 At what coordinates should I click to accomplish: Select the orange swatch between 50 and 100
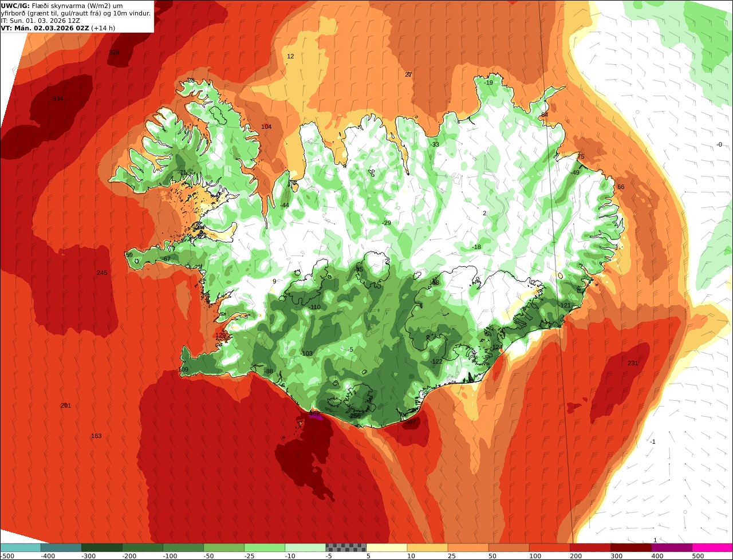509,547
